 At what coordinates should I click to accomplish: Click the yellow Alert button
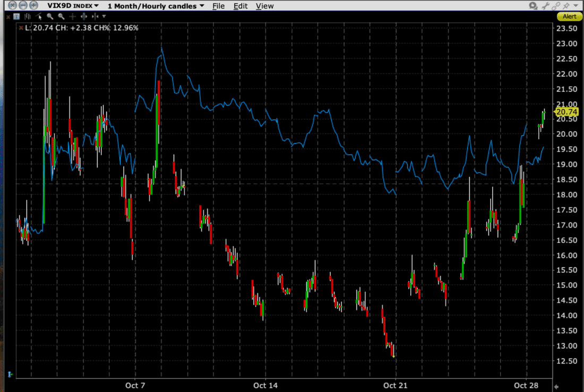[x=569, y=16]
